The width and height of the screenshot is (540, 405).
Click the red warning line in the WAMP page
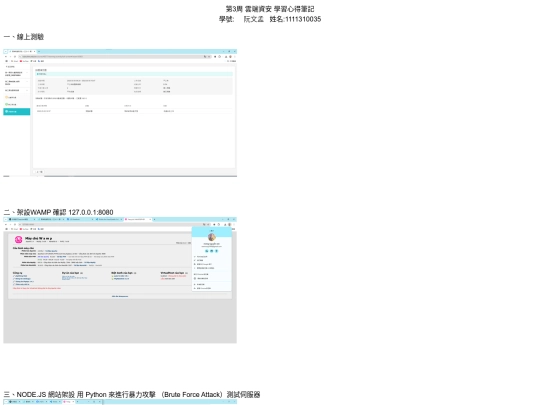pos(37,288)
